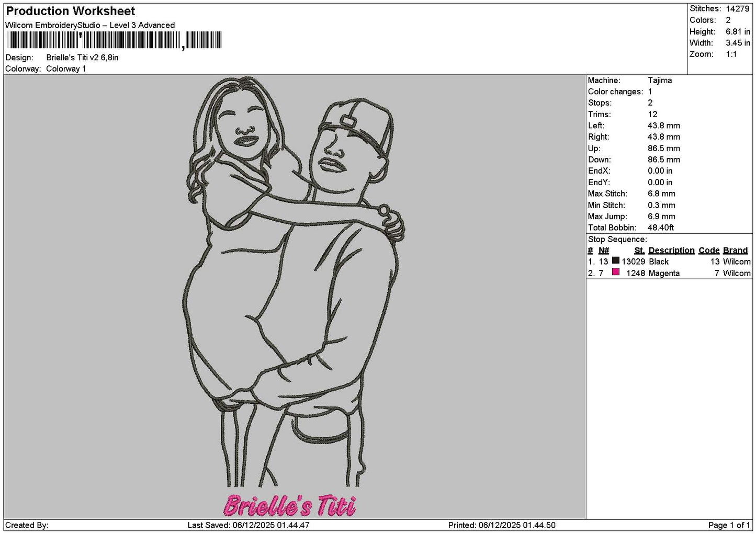Click the Zoom value 1:1
The height and width of the screenshot is (534, 756).
pyautogui.click(x=731, y=54)
